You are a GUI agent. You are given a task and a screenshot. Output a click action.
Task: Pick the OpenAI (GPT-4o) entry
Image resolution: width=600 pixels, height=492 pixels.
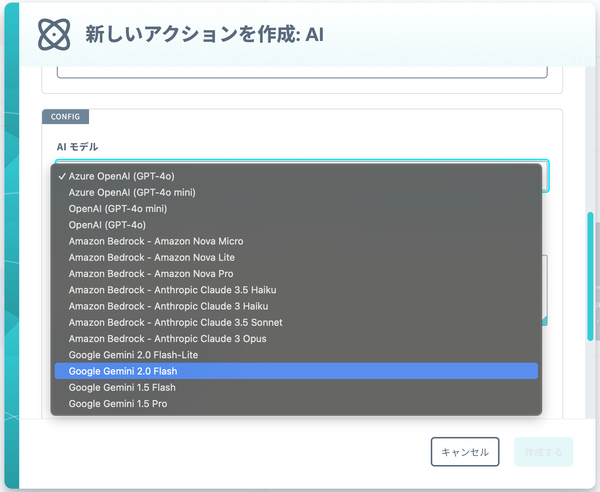click(x=296, y=225)
